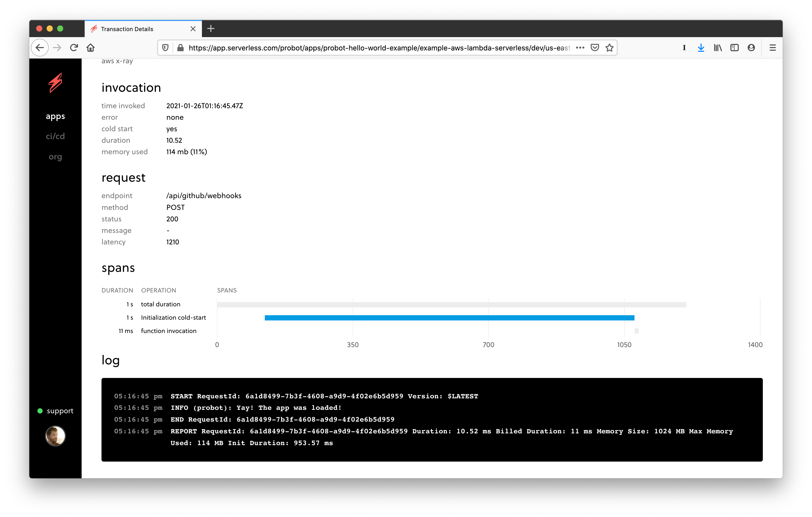Click the blue Initialization cold-start span bar
The height and width of the screenshot is (517, 812).
(x=449, y=318)
